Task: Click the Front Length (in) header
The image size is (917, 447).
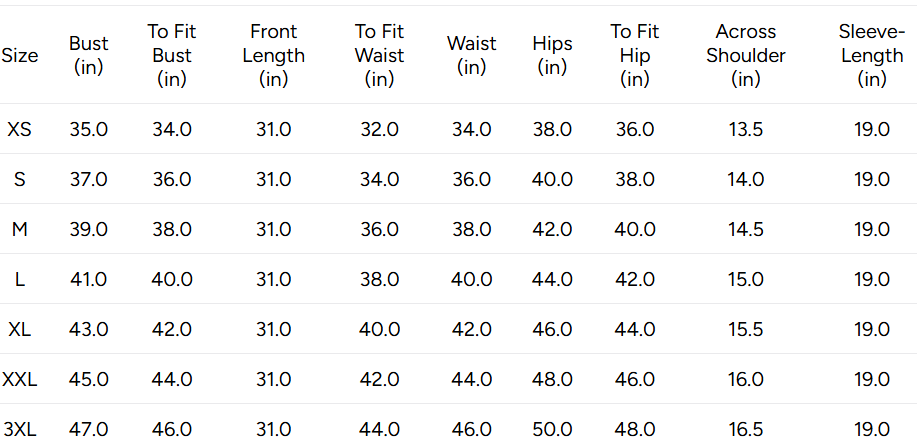Action: tap(274, 56)
